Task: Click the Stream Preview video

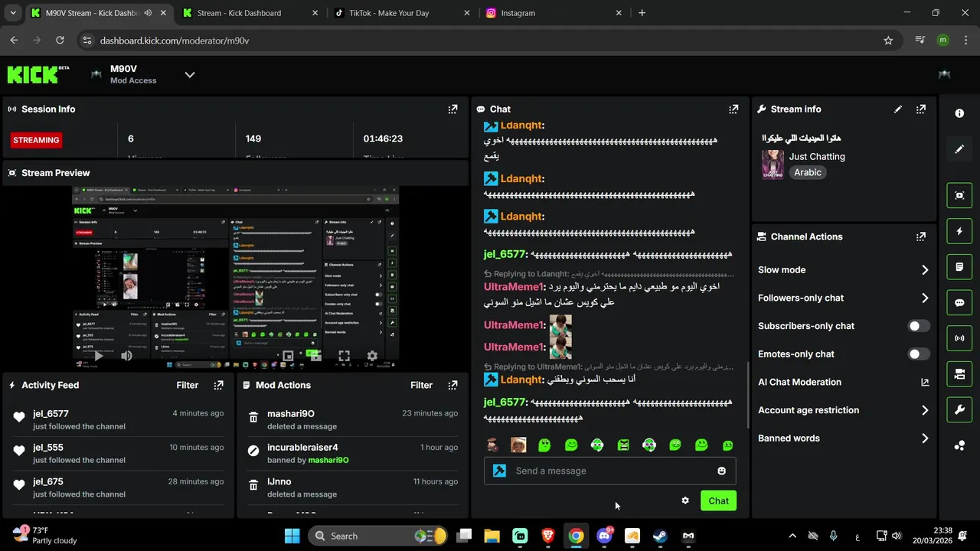Action: tap(236, 278)
